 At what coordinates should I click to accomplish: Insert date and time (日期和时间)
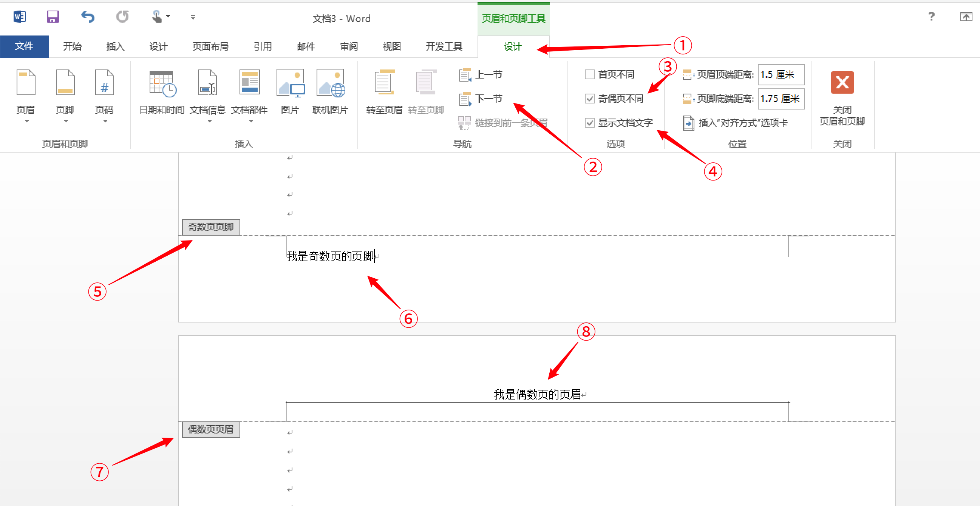[161, 91]
